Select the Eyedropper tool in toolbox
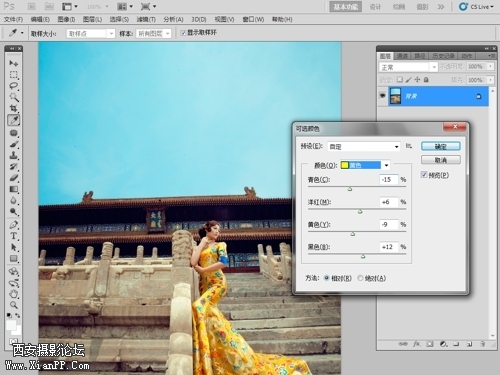 click(x=14, y=120)
